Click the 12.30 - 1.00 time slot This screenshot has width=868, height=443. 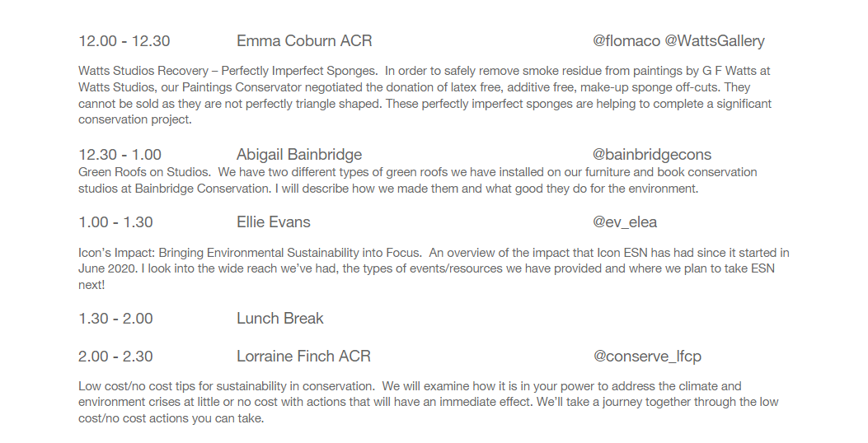(120, 154)
